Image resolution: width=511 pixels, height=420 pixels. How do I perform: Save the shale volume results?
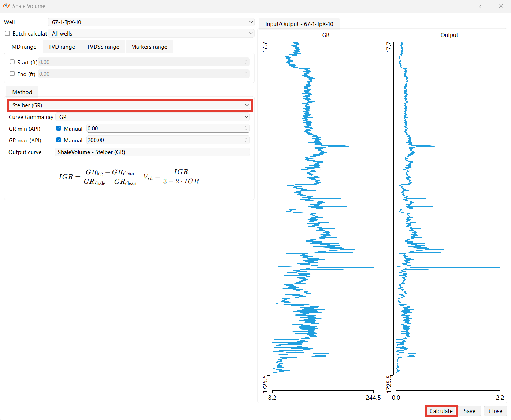[470, 411]
